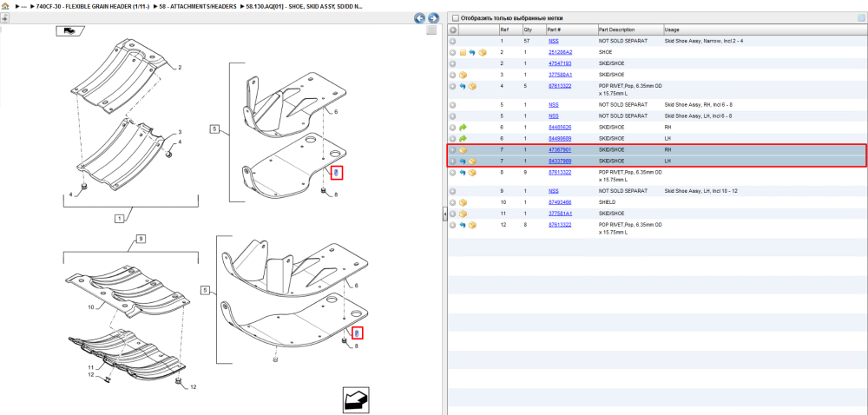This screenshot has width=868, height=415.
Task: Open part number link 251206A2
Action: point(560,53)
